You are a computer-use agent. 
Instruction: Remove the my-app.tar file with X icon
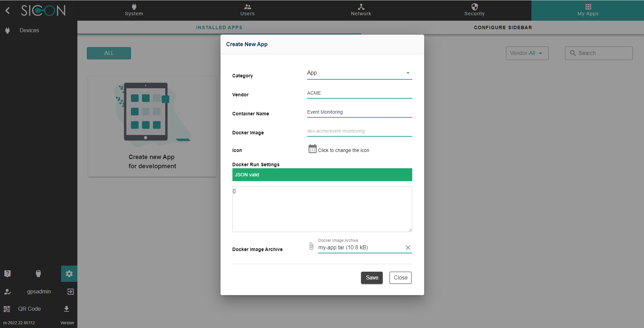pyautogui.click(x=408, y=248)
